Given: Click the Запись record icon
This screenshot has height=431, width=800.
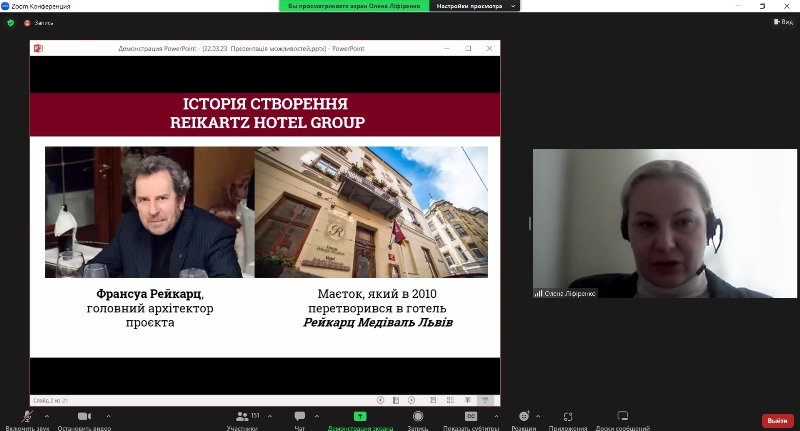Looking at the screenshot, I should (x=418, y=416).
